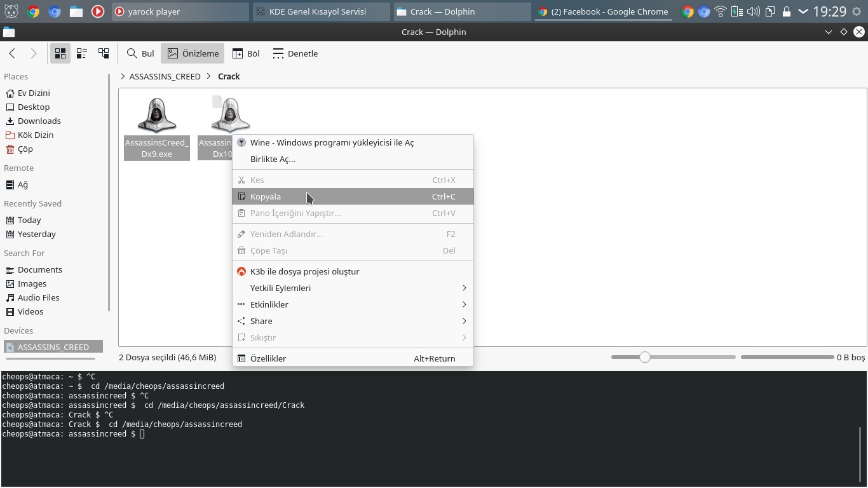Click ASSASSINS_CREED in the breadcrumb path

[165, 76]
